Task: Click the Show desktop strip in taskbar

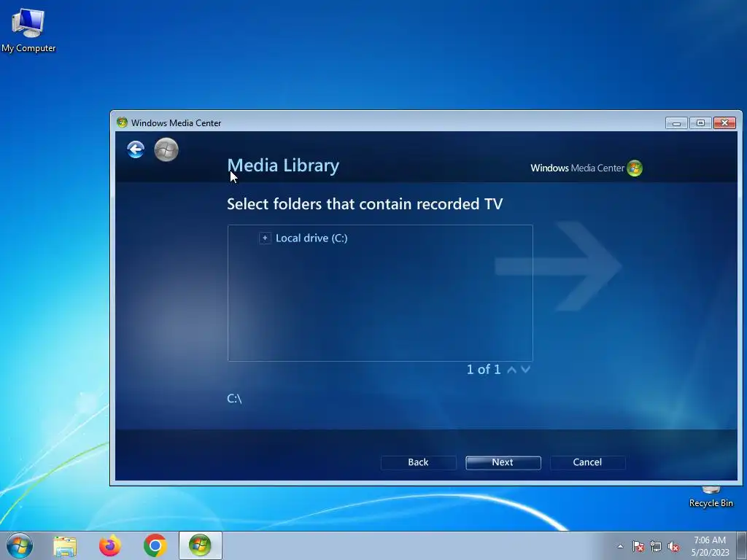Action: [741, 545]
